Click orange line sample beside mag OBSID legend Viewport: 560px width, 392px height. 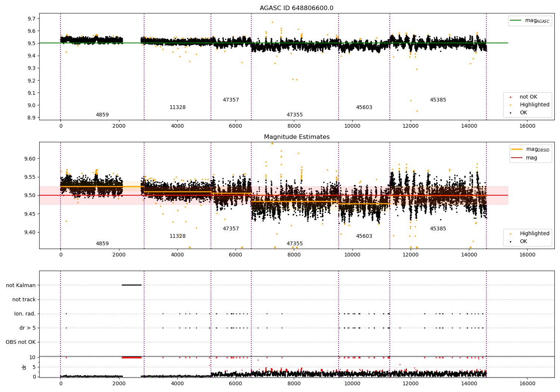pos(517,149)
